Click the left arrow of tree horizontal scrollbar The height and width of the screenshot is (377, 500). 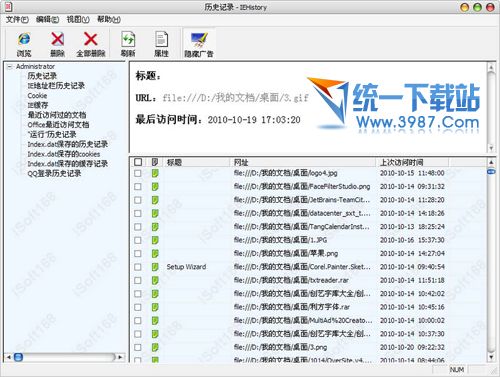(9, 357)
